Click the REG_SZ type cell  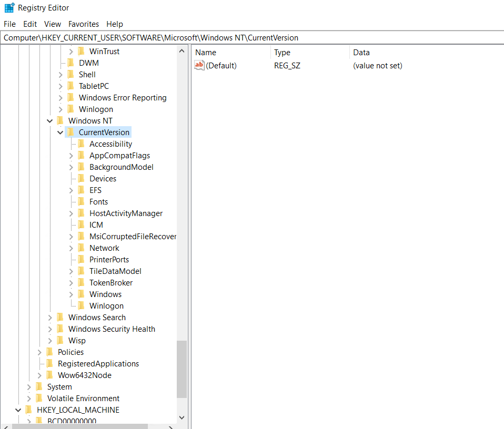(x=287, y=66)
